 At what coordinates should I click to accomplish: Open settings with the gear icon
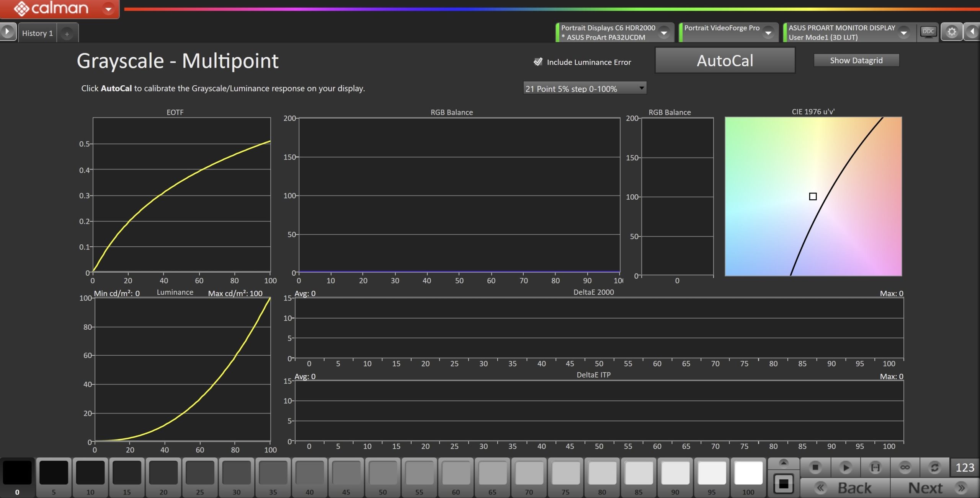pos(952,32)
